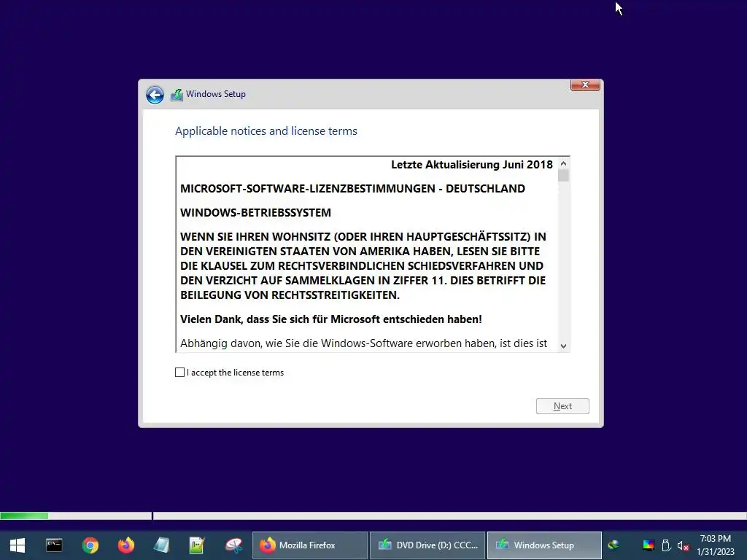Click 'Letzte Aktualisierung Juni 2018' text
The width and height of the screenshot is (747, 560).
pyautogui.click(x=472, y=165)
